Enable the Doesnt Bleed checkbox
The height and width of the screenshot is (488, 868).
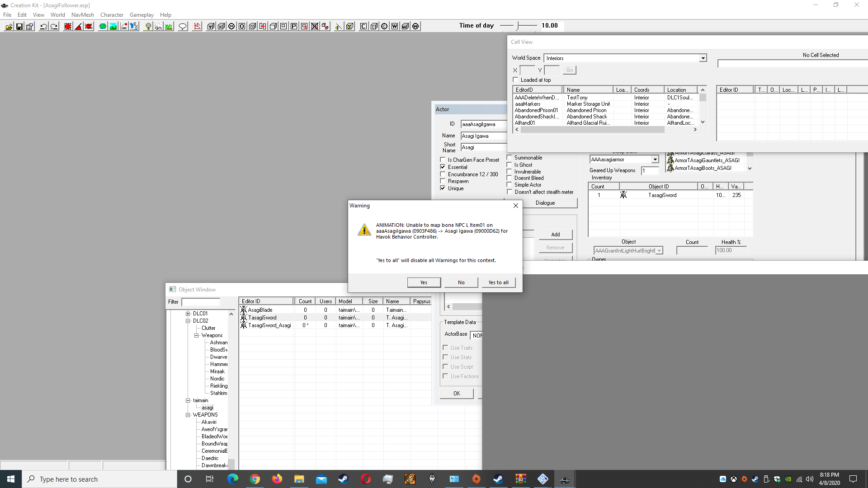(x=509, y=178)
